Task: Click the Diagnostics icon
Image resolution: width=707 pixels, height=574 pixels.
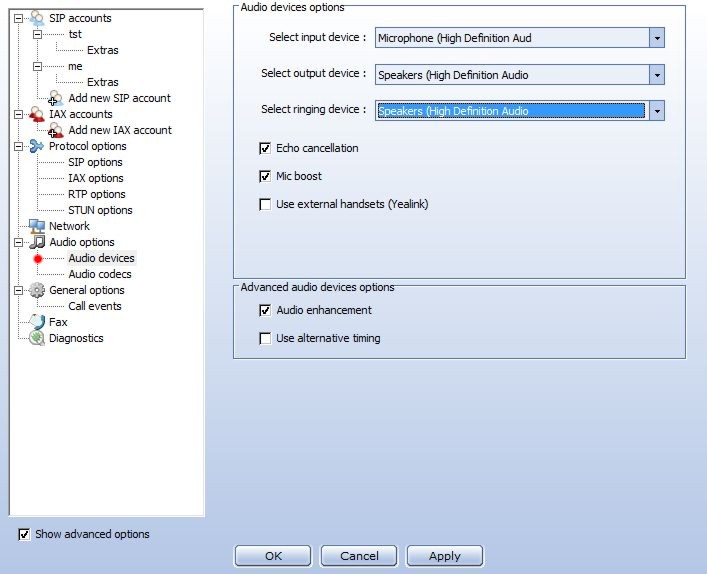Action: tap(37, 338)
